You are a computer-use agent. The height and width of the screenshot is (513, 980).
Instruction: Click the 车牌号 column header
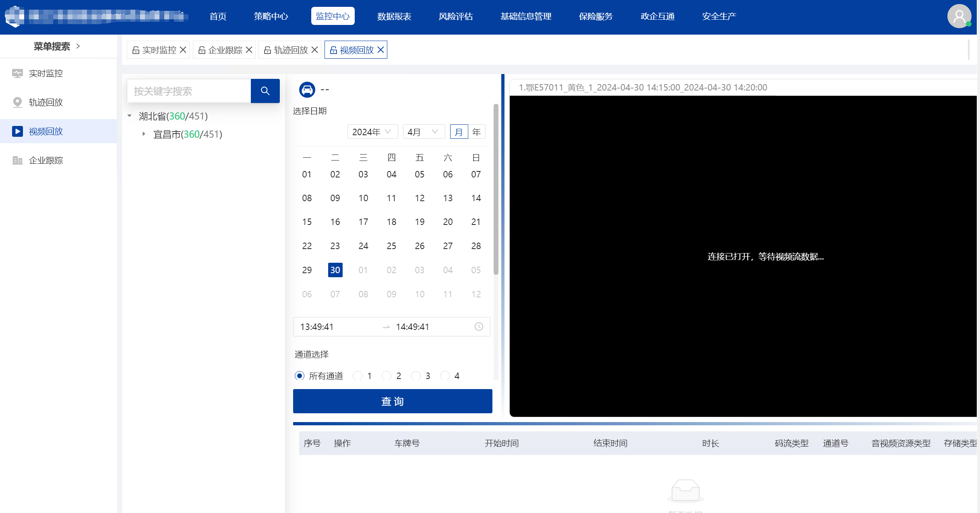407,443
